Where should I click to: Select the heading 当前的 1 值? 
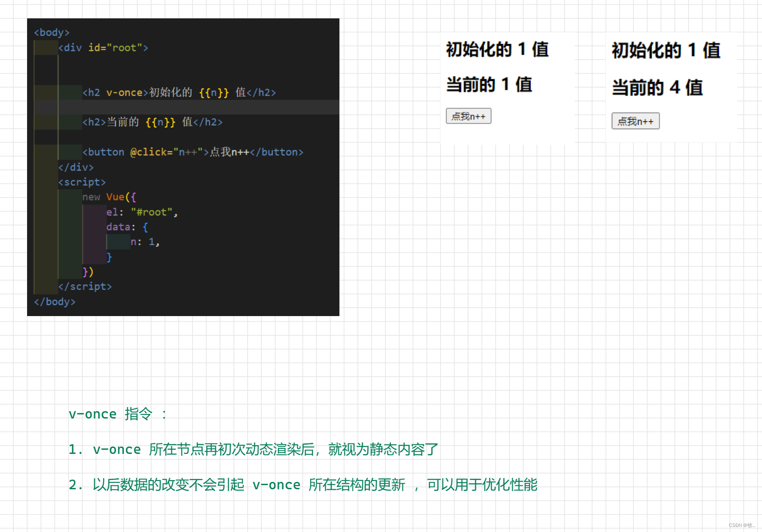489,85
